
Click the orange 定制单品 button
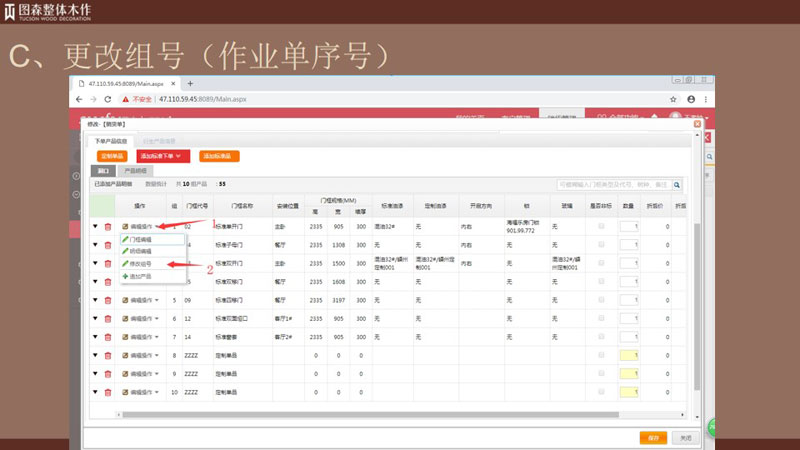click(111, 156)
